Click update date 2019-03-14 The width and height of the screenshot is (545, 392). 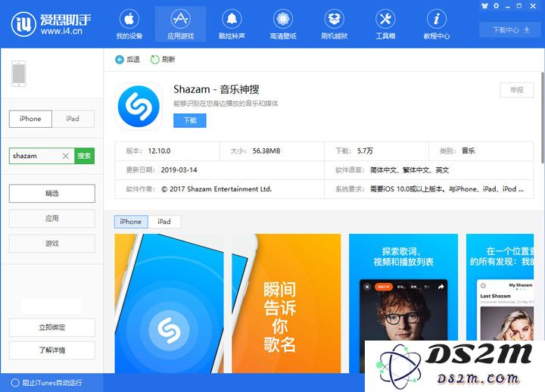pyautogui.click(x=179, y=170)
